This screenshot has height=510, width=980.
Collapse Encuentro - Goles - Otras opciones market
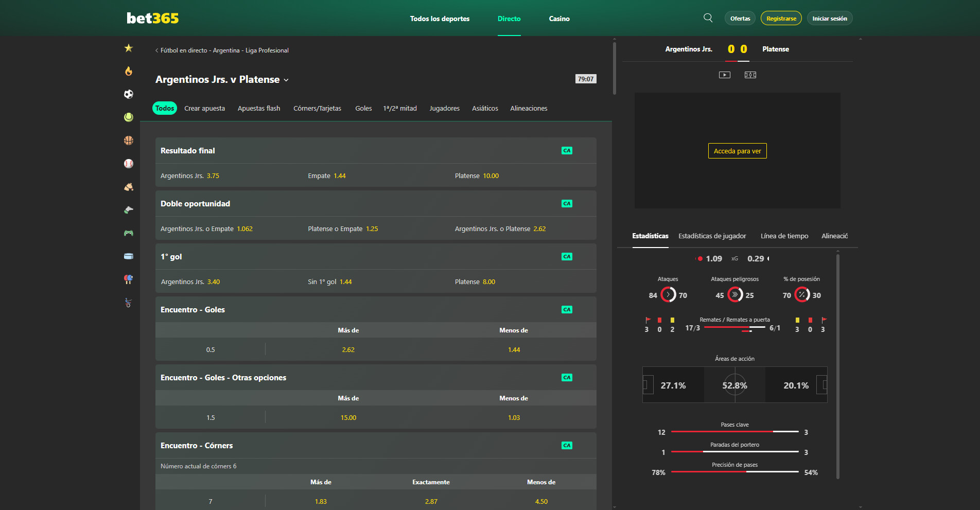point(376,378)
